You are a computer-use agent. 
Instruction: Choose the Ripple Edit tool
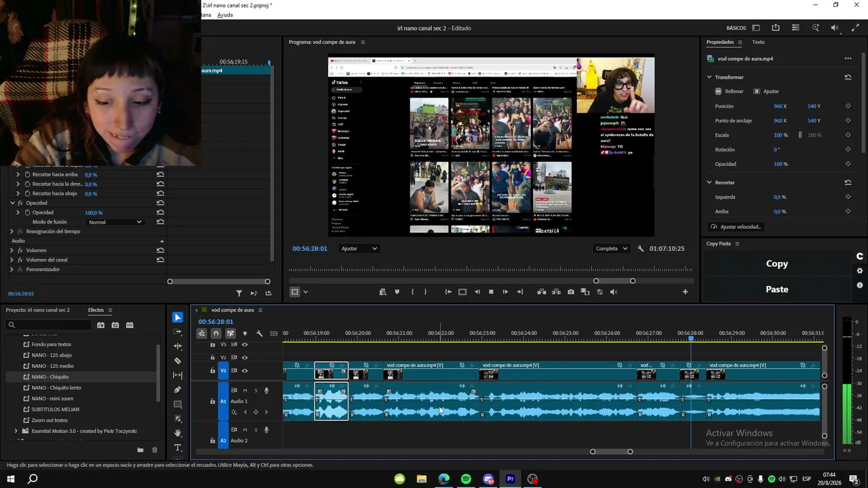pyautogui.click(x=178, y=346)
